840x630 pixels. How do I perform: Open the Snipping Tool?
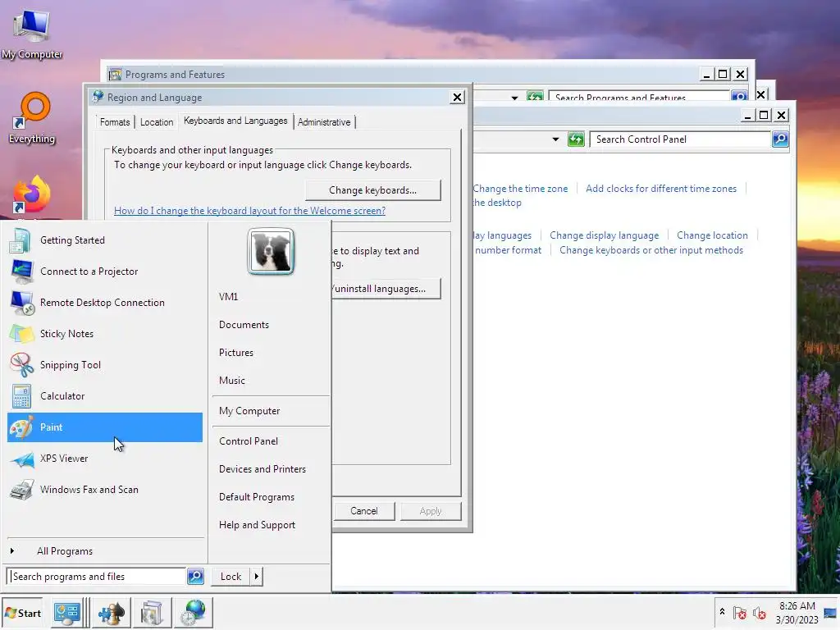point(105,365)
